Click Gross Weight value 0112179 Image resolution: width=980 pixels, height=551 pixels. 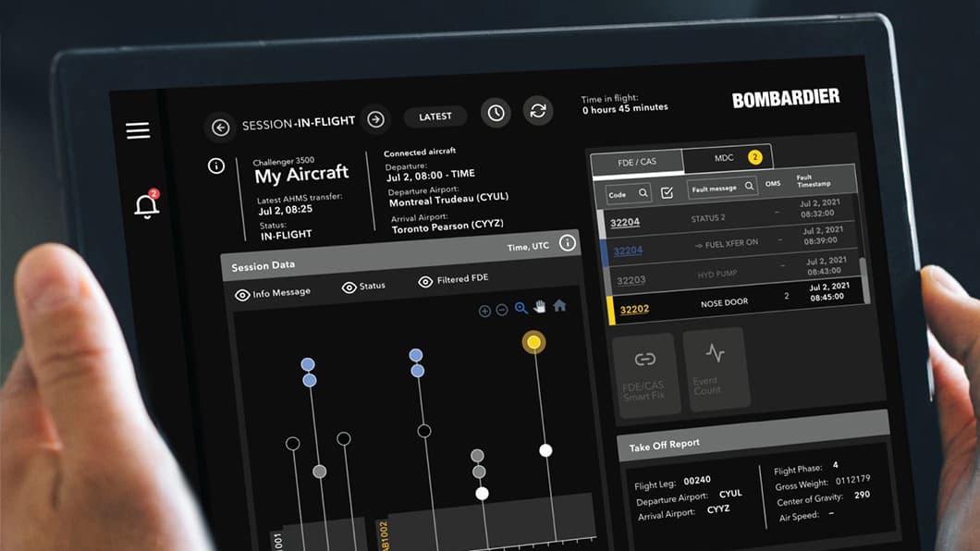coord(852,480)
